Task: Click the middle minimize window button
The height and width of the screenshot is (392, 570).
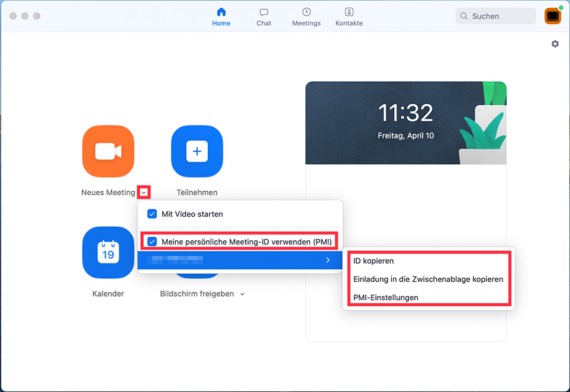Action: (25, 16)
